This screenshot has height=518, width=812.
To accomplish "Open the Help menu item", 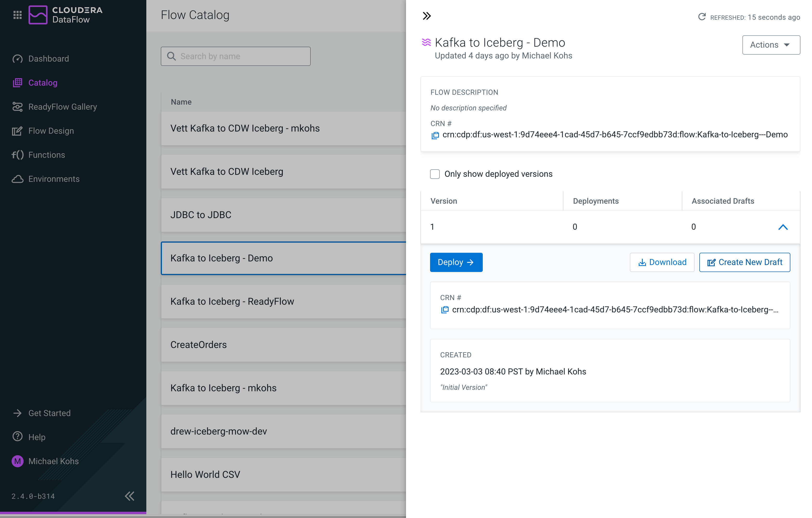I will point(37,437).
